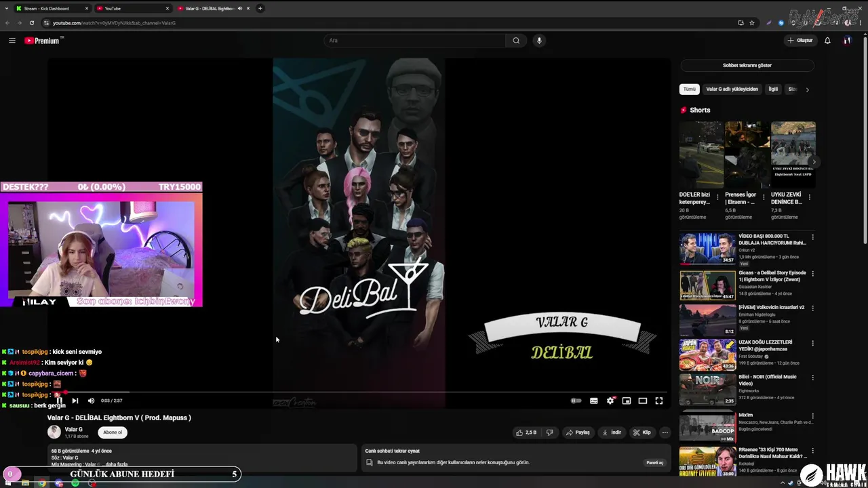Start voice search with the microphone
The width and height of the screenshot is (868, 488).
[539, 41]
